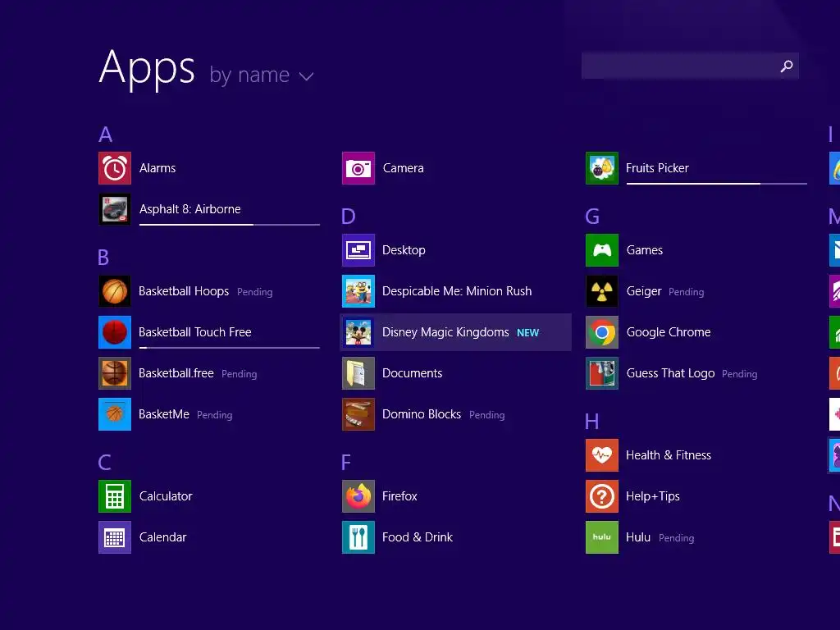The width and height of the screenshot is (840, 630).
Task: Launch the Calendar app icon
Action: [115, 537]
